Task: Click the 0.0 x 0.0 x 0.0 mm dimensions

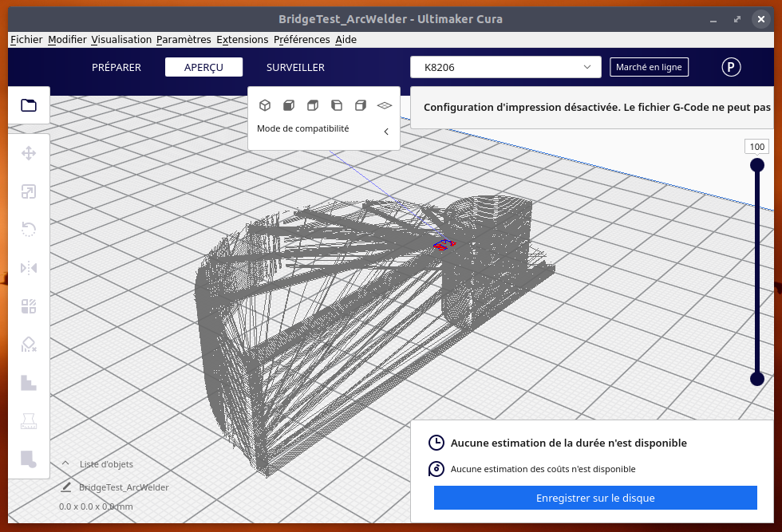Action: [96, 506]
